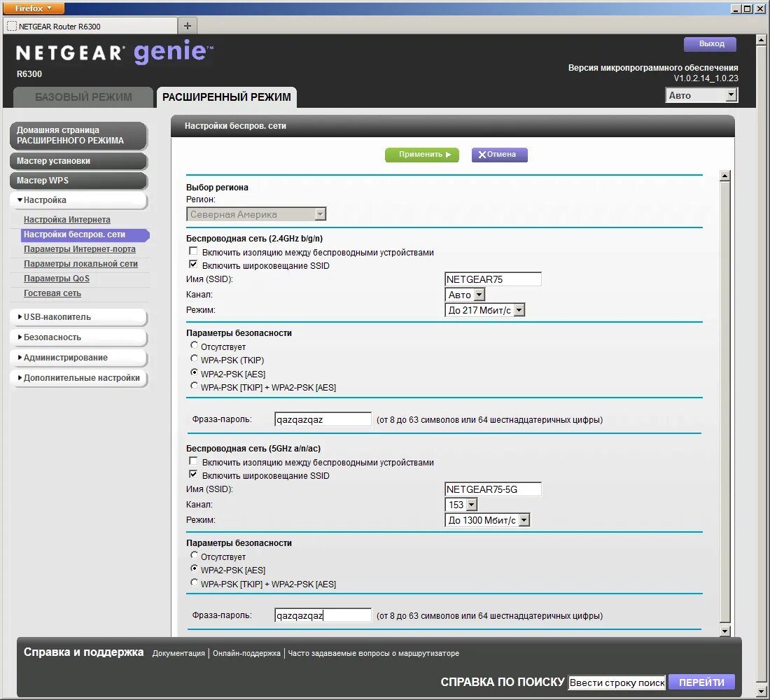The image size is (770, 700).
Task: Open the До 217 Мбит/с mode dropdown
Action: coord(484,310)
